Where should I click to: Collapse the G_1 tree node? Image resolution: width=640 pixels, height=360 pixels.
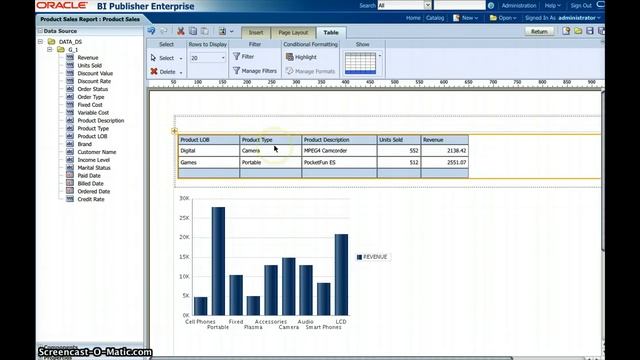pyautogui.click(x=49, y=49)
